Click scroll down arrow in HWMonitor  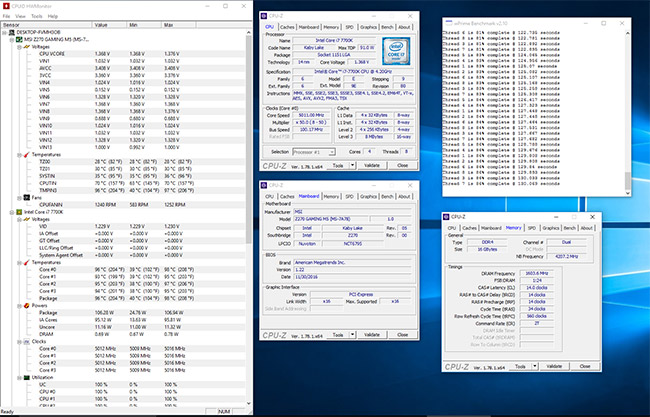click(x=249, y=403)
